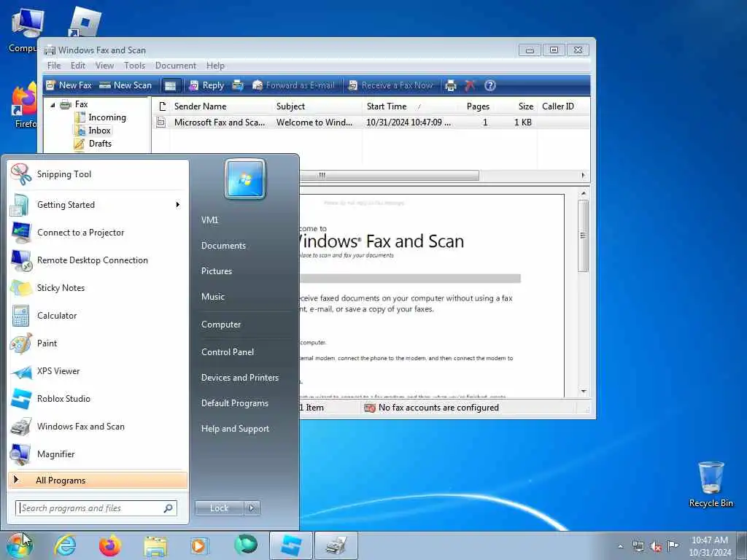
Task: Open Paint from Start menu
Action: tap(98, 343)
